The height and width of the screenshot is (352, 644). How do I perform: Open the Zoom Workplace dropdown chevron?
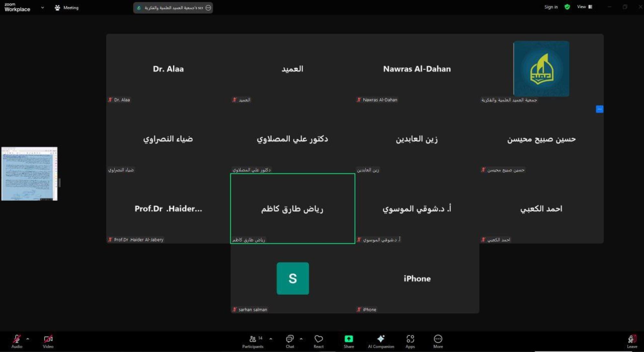point(43,7)
